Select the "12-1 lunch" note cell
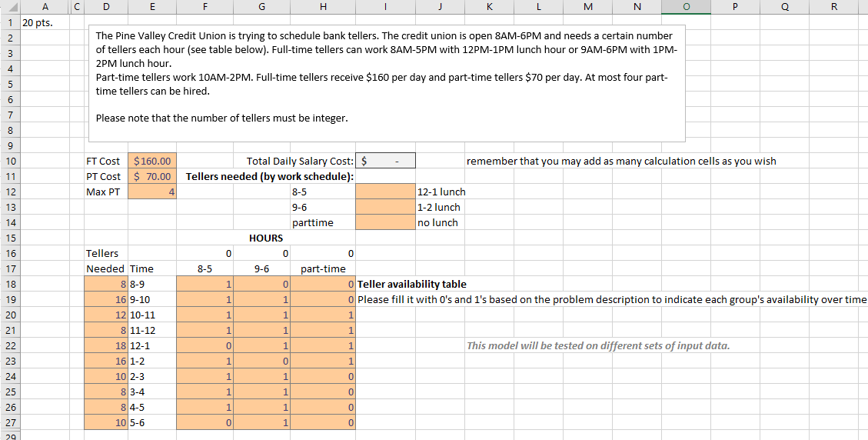The image size is (868, 440). coord(440,192)
